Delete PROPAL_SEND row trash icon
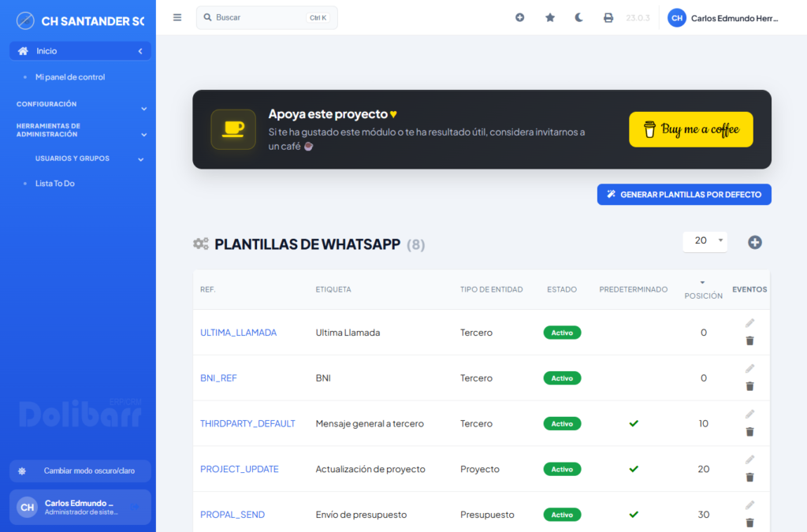 coord(750,523)
